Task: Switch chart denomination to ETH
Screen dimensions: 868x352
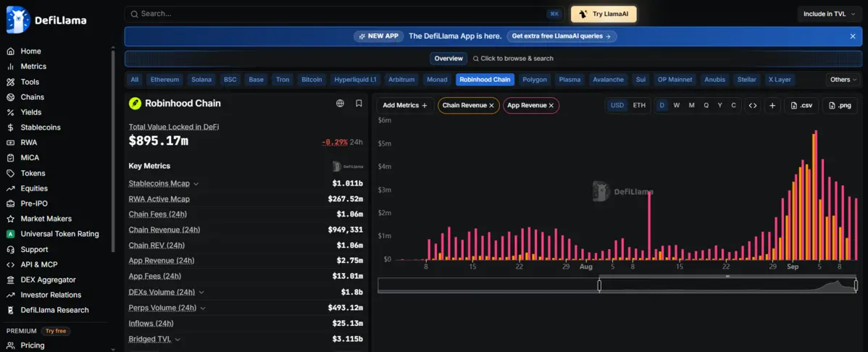Action: pos(639,105)
